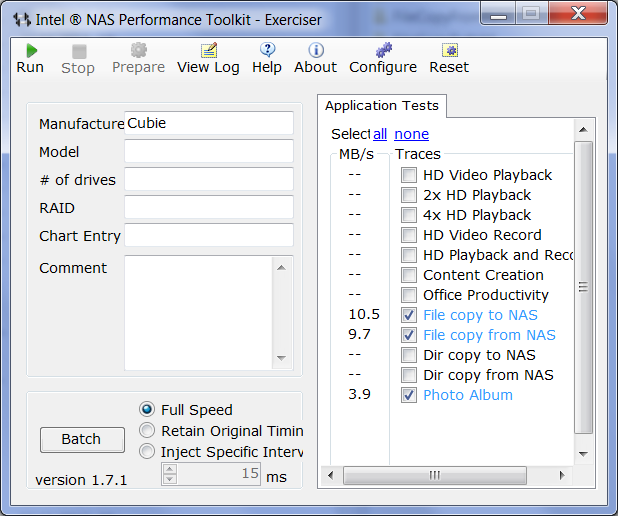Minimize the Exerciser window
The width and height of the screenshot is (618, 516).
(498, 13)
